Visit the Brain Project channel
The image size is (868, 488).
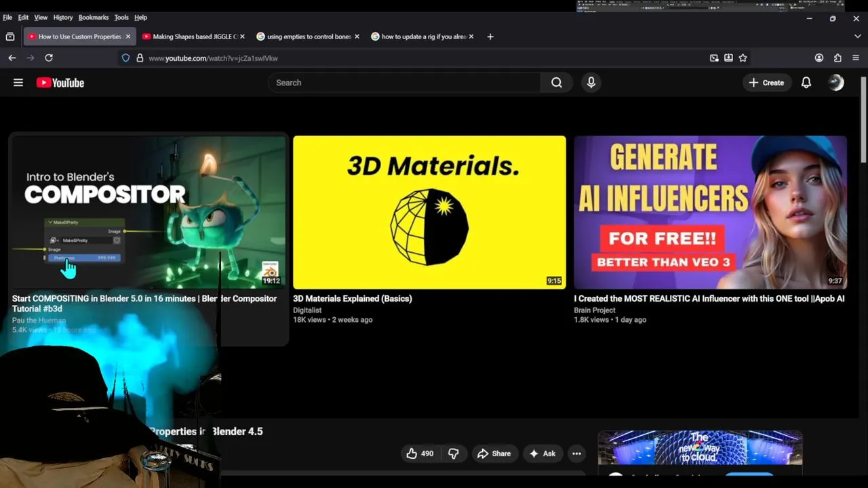pyautogui.click(x=595, y=310)
